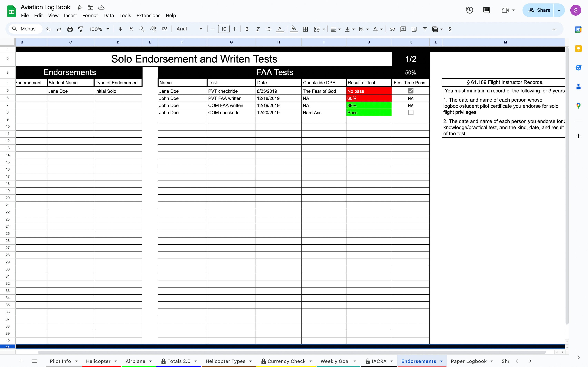Open the Format menu
Image resolution: width=588 pixels, height=367 pixels.
point(90,15)
